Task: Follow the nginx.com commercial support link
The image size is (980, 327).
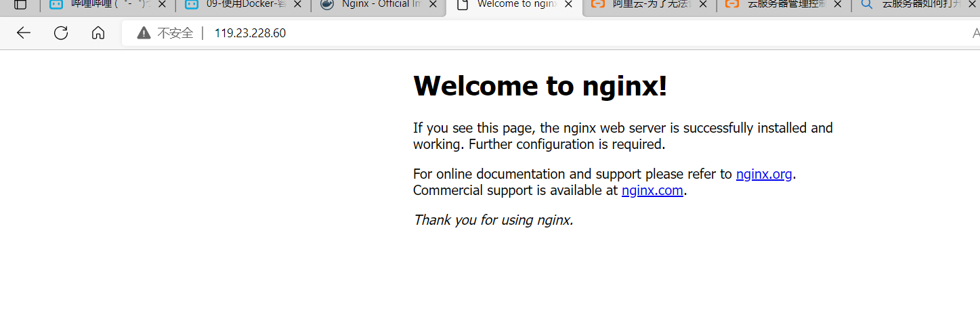Action: (x=652, y=190)
